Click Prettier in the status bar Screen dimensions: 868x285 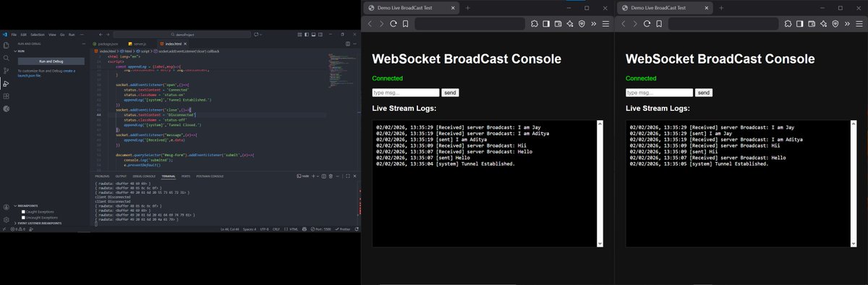pyautogui.click(x=342, y=229)
